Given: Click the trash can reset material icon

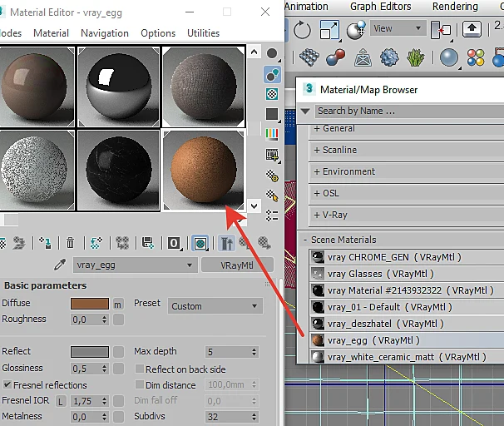Looking at the screenshot, I should pos(70,243).
